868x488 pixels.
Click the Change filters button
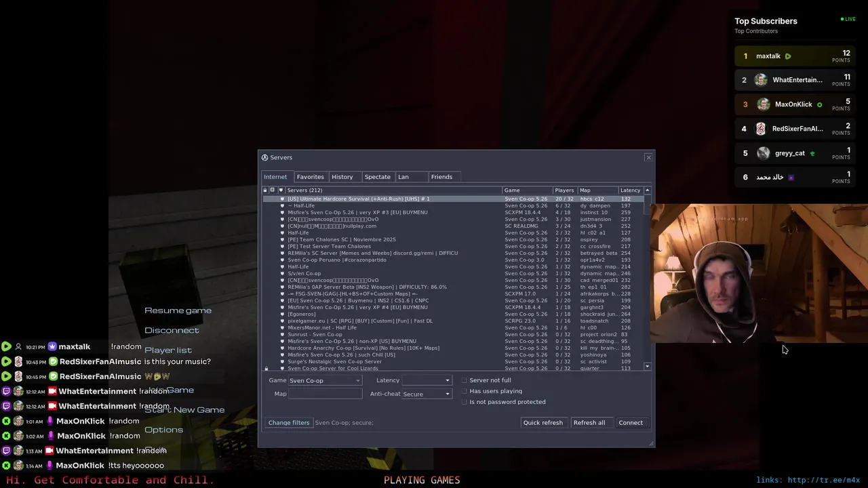(289, 423)
